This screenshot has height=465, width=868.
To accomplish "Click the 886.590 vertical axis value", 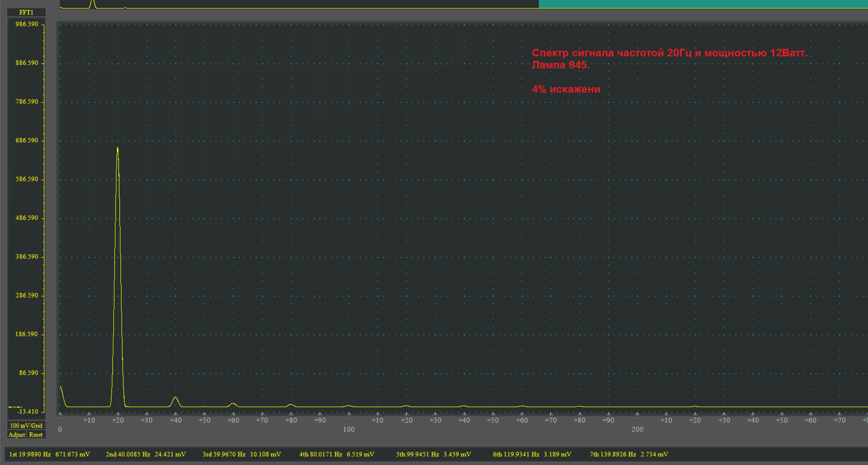I will pyautogui.click(x=27, y=63).
